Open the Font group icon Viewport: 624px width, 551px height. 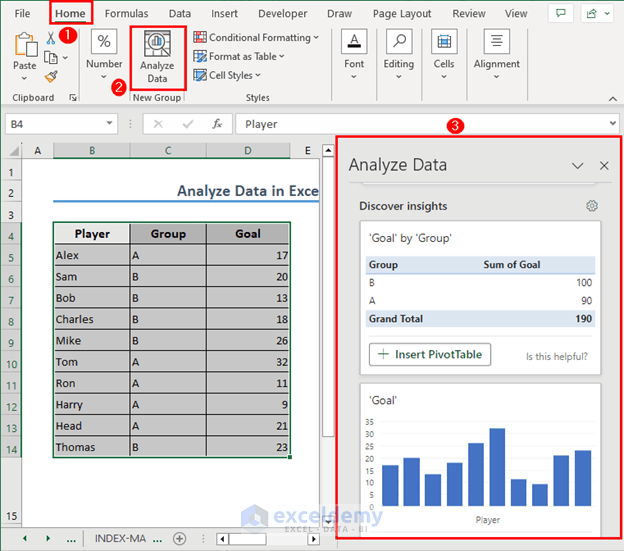tap(354, 41)
